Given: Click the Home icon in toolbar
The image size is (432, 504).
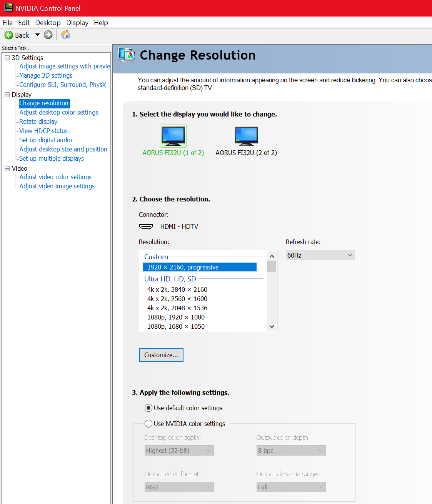Looking at the screenshot, I should [65, 35].
